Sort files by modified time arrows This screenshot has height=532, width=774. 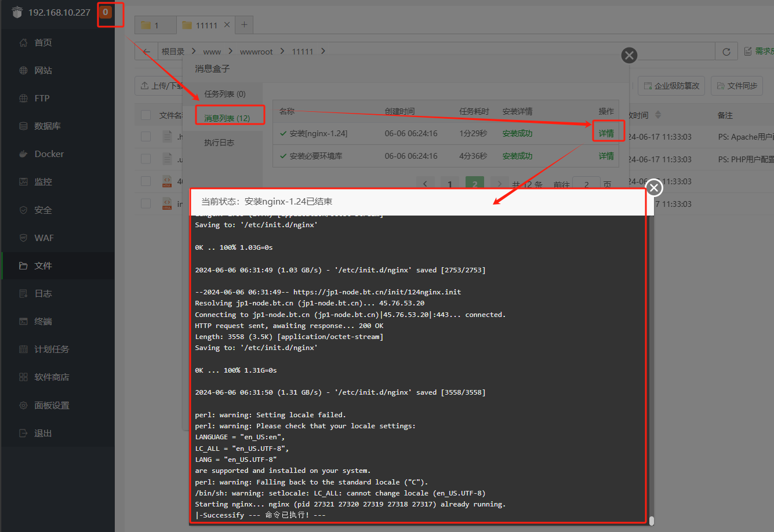pos(657,115)
